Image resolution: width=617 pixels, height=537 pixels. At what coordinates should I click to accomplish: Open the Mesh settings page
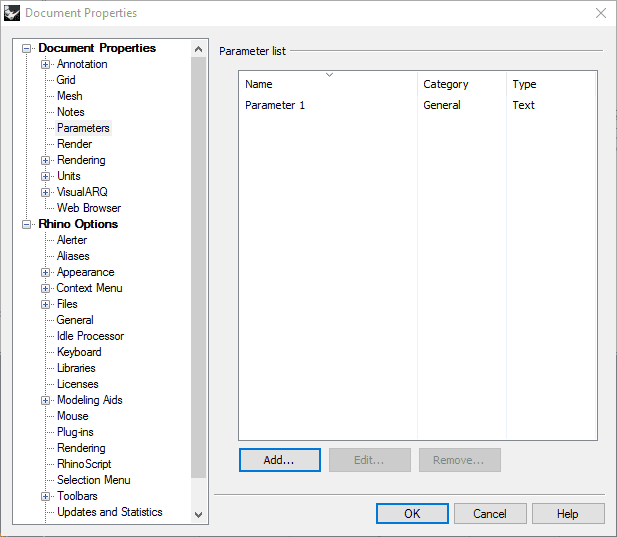pos(70,96)
